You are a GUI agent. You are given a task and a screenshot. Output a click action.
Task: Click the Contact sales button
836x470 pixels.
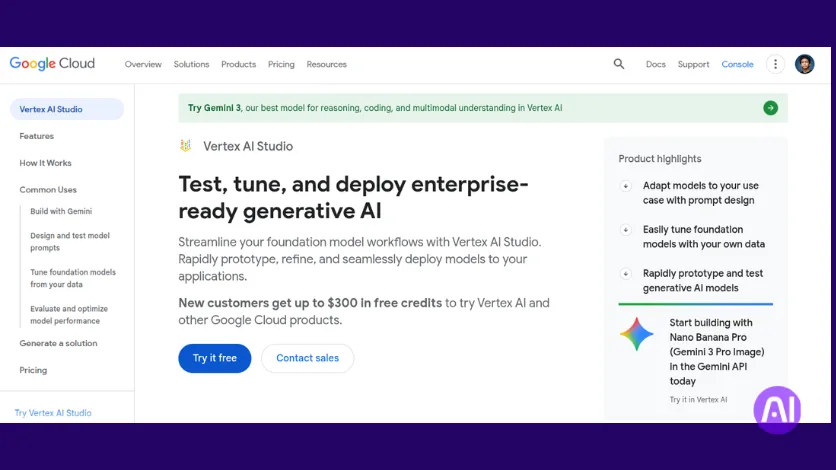(x=308, y=358)
